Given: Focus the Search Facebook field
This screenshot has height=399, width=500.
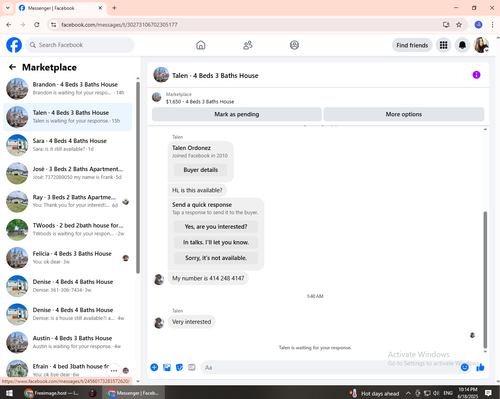Looking at the screenshot, I should pos(80,45).
